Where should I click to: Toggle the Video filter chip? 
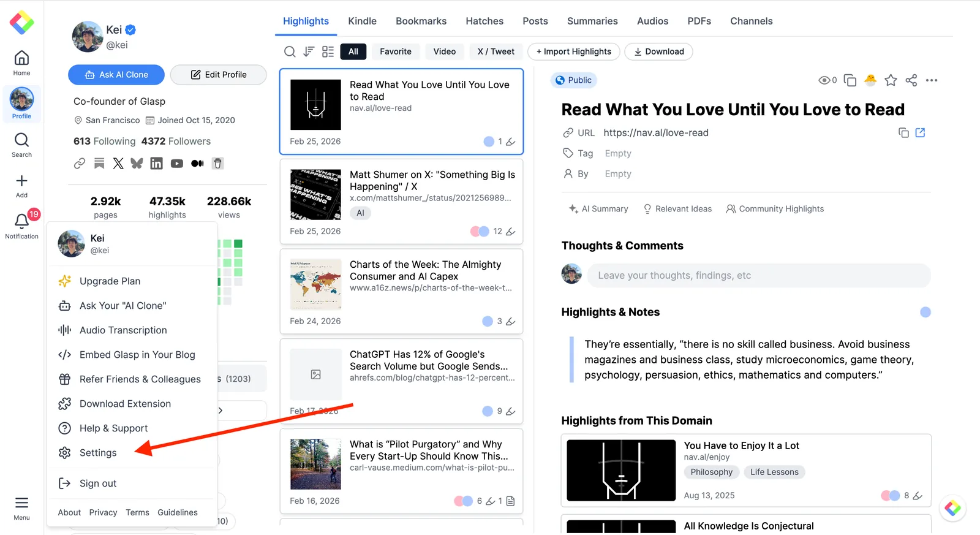click(445, 51)
